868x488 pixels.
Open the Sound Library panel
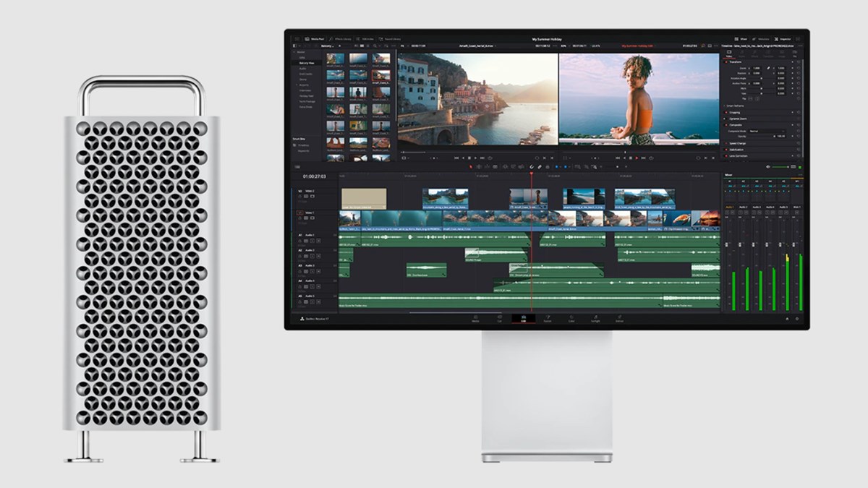[x=391, y=38]
